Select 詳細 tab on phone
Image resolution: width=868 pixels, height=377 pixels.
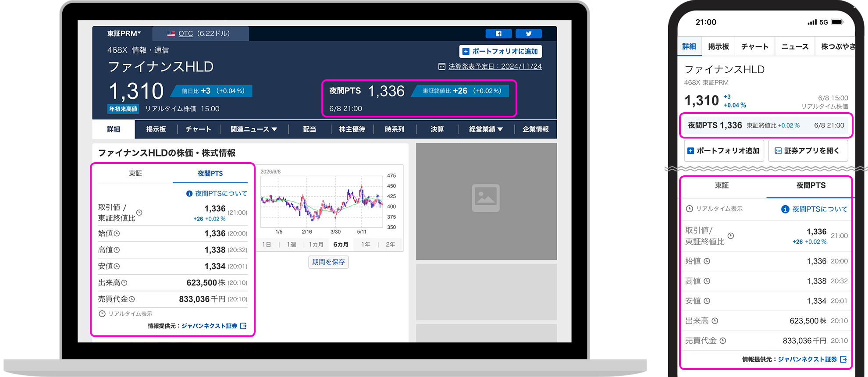(689, 46)
